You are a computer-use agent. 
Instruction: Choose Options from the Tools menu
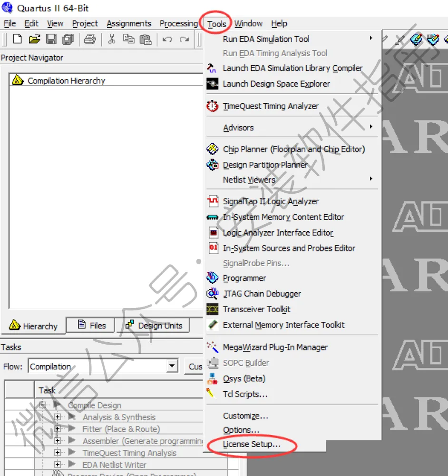[x=241, y=430]
